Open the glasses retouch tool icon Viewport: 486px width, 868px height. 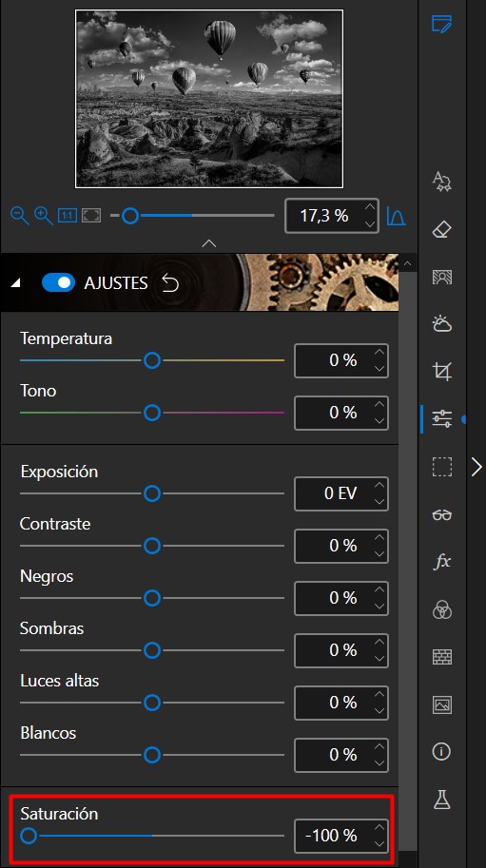[441, 515]
